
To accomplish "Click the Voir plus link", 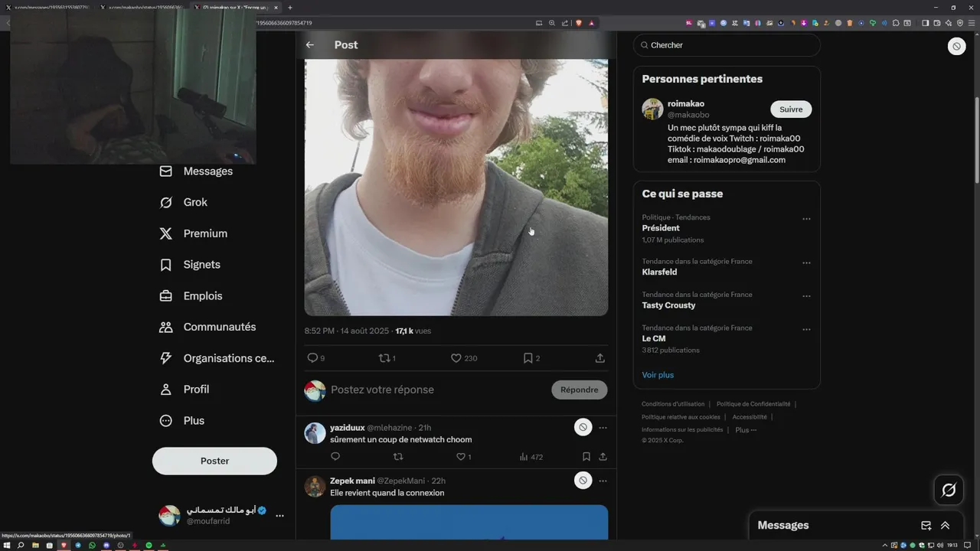I will pyautogui.click(x=658, y=375).
